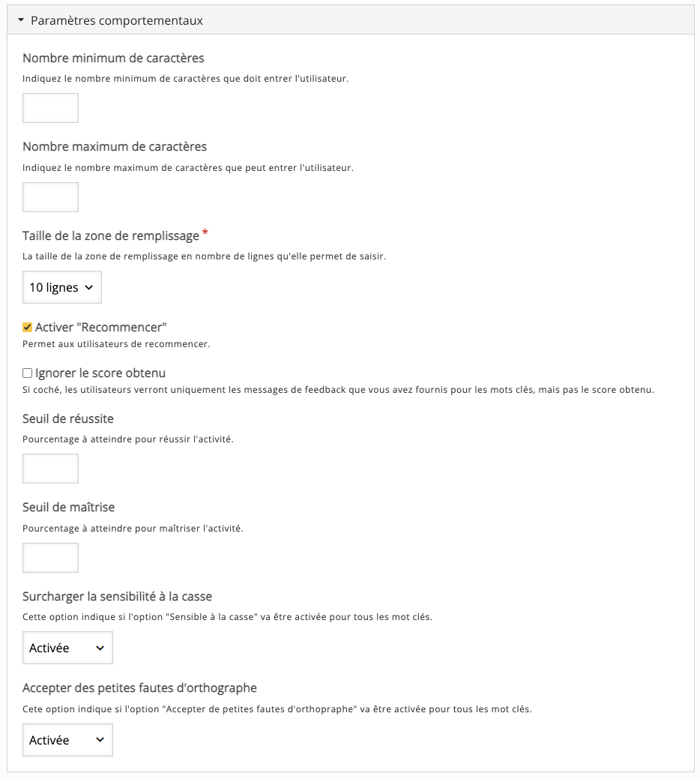Click the Seuil de maîtrise label
Image resolution: width=700 pixels, height=779 pixels.
coord(68,508)
